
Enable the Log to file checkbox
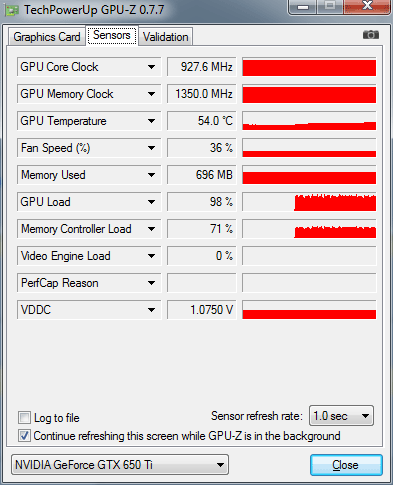[24, 417]
